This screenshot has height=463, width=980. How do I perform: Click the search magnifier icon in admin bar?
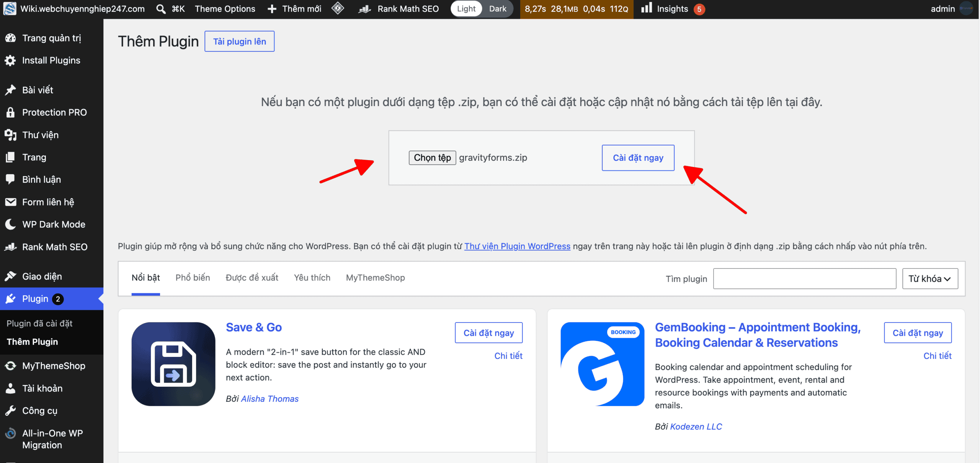click(x=161, y=9)
